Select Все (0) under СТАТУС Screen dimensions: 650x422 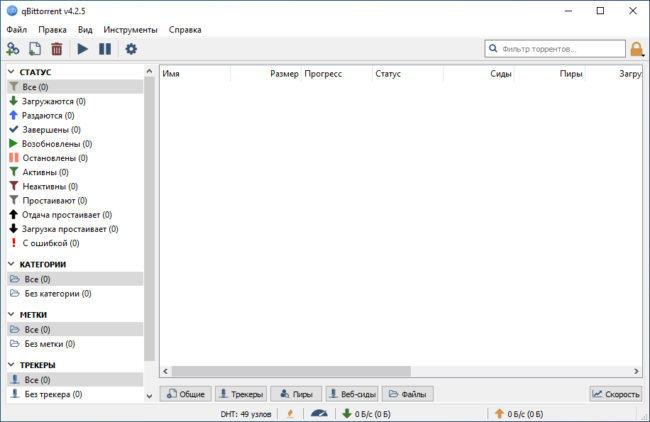pos(75,87)
